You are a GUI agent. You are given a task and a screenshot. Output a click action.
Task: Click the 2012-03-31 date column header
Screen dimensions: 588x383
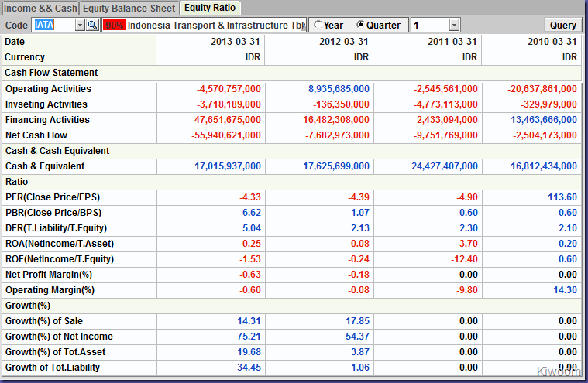point(344,42)
